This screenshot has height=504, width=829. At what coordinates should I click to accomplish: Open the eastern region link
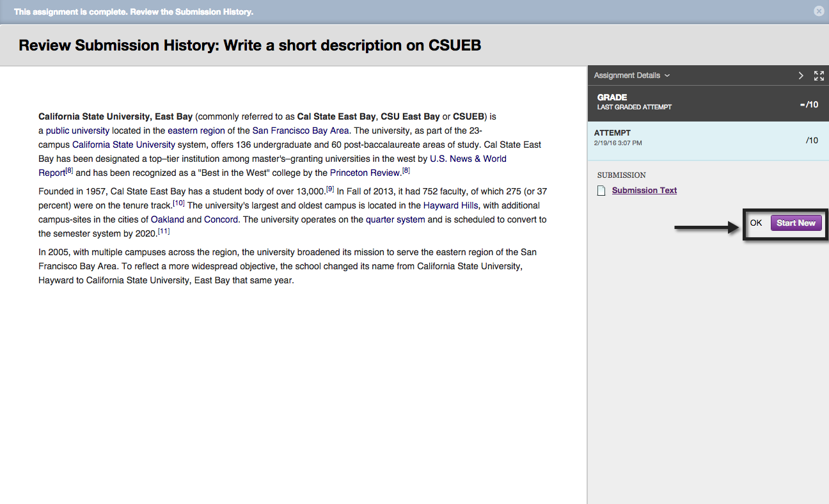point(196,130)
